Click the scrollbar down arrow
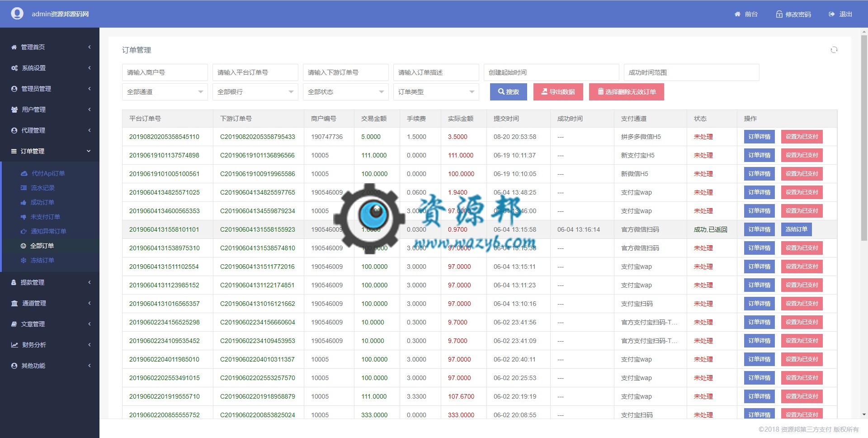This screenshot has width=868, height=438. [x=864, y=414]
